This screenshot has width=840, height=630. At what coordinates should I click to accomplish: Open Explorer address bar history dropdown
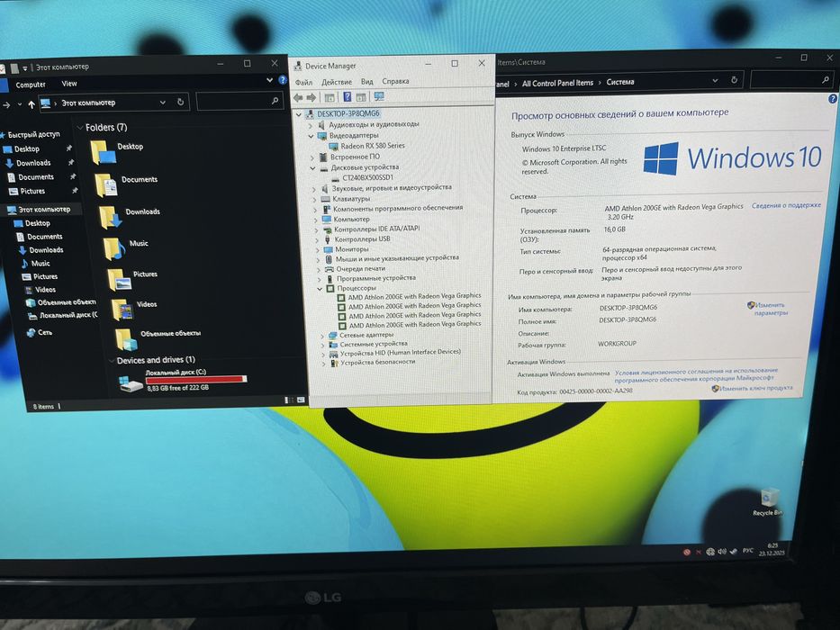coord(162,103)
